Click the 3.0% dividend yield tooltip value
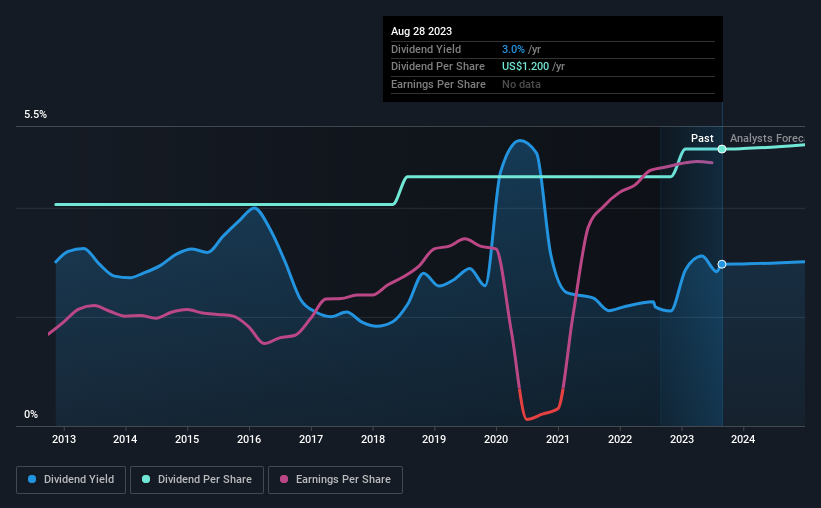Viewport: 821px width, 508px height. (513, 49)
